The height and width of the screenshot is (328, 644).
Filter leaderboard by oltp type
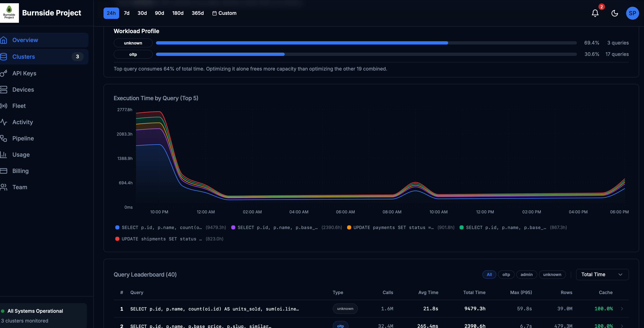(x=506, y=275)
